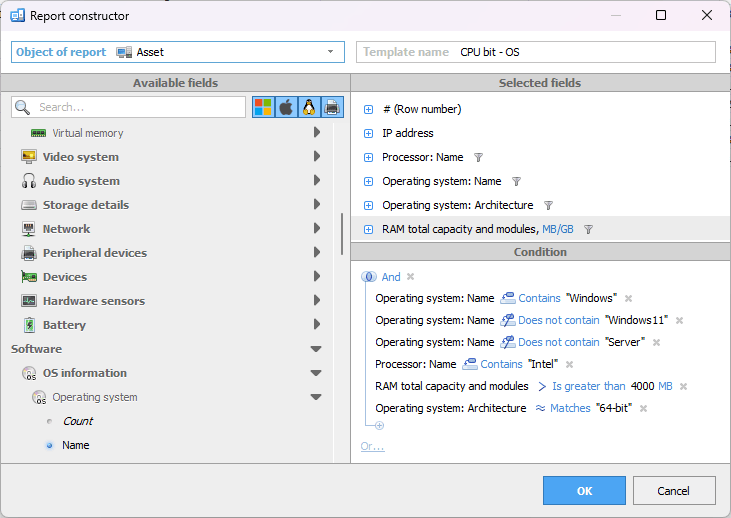
Task: Click the OK button
Action: 584,490
